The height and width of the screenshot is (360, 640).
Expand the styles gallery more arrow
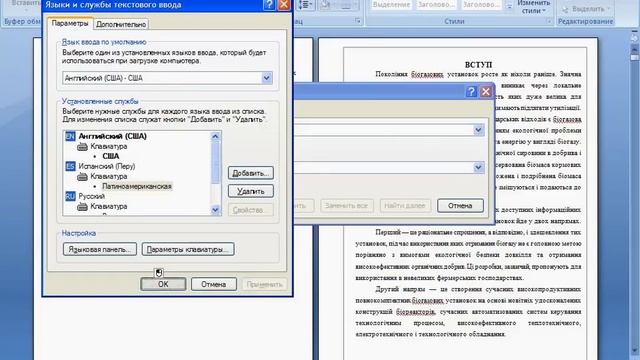[x=509, y=6]
